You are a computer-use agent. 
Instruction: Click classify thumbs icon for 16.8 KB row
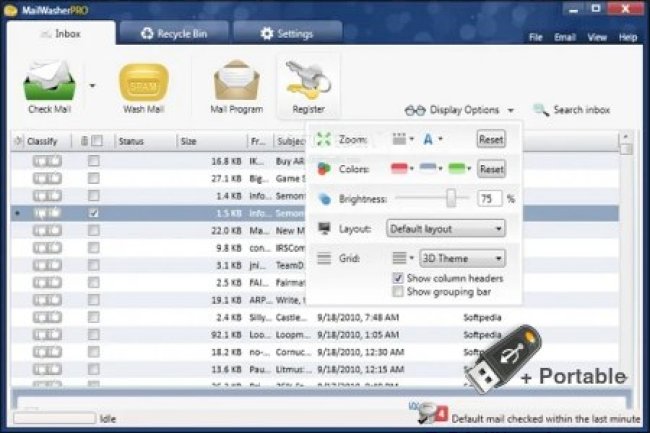point(47,161)
